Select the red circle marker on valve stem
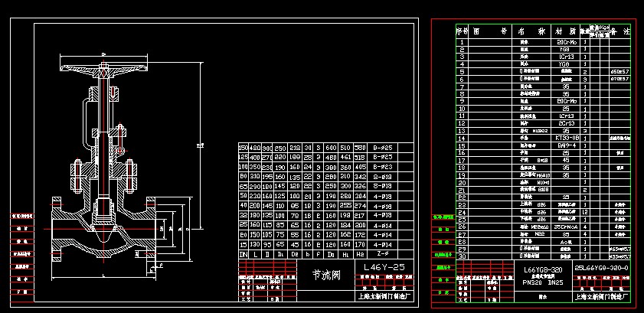Viewport: 644px width, 313px height. pos(120,151)
